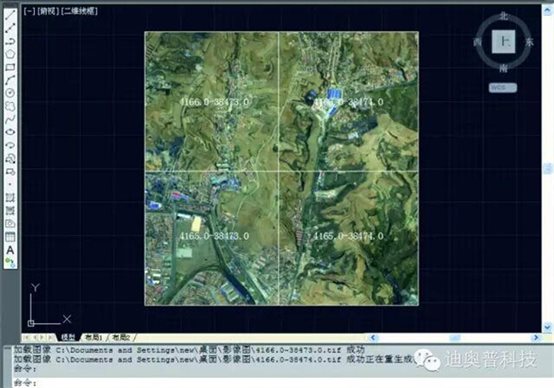This screenshot has height=388, width=554.
Task: Select the Rectangle tool
Action: coord(10,67)
